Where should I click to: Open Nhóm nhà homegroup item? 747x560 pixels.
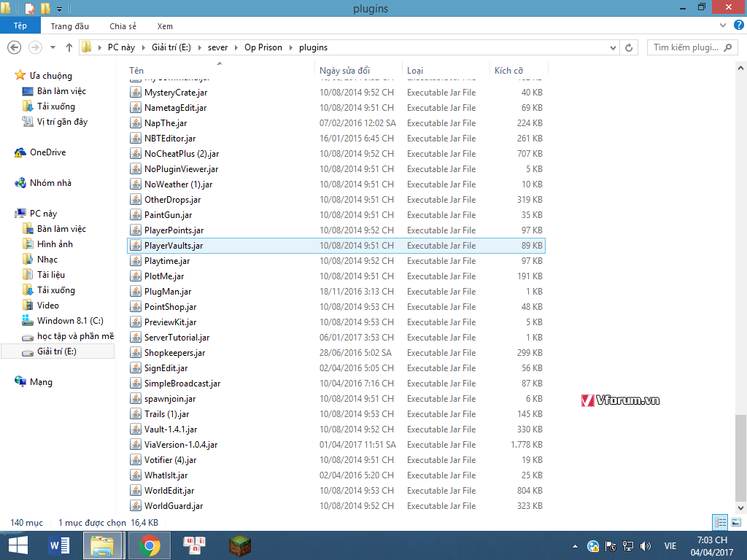[x=50, y=183]
